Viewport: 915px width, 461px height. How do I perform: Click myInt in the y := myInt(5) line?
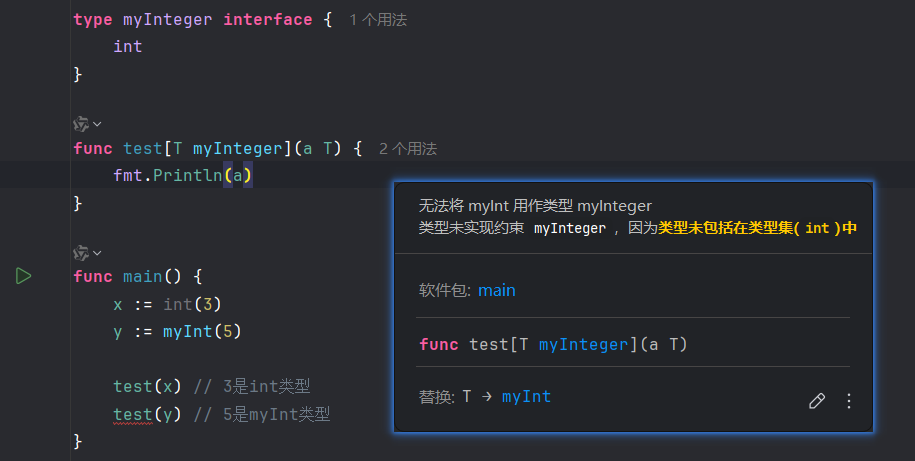coord(187,331)
